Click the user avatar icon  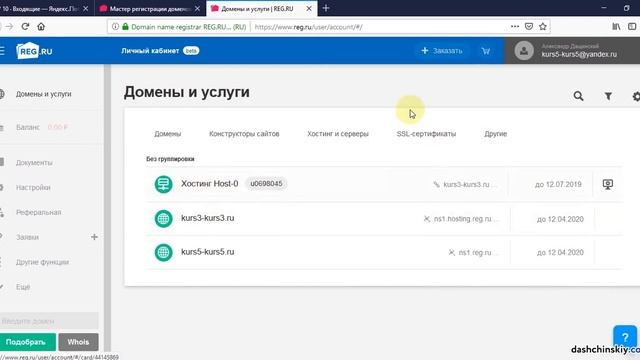(x=524, y=51)
